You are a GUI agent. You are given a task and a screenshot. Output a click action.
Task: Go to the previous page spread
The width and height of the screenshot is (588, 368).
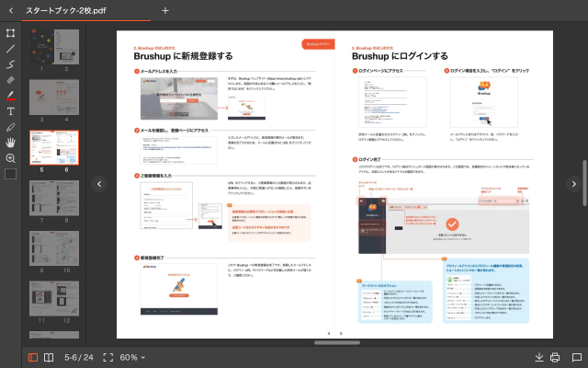click(x=99, y=184)
